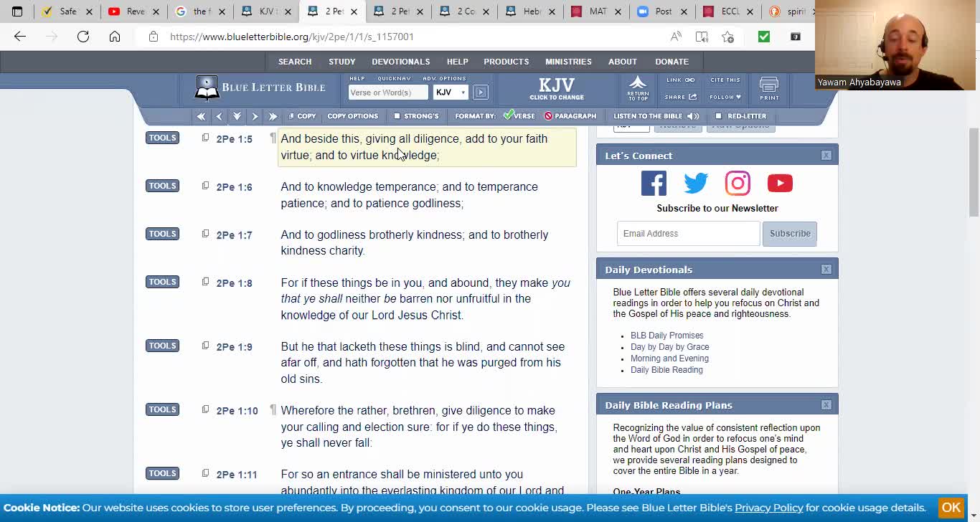980x522 pixels.
Task: Click the search go arrow button
Action: point(481,92)
